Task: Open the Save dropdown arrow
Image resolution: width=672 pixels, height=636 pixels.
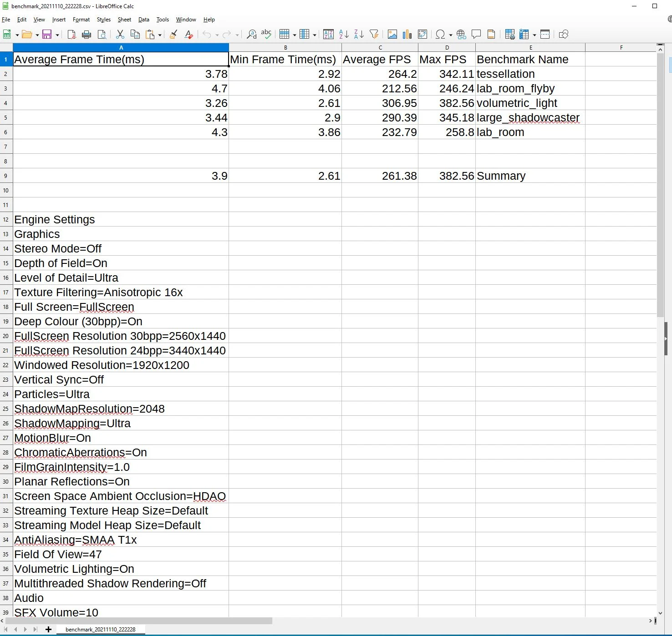Action: 57,35
